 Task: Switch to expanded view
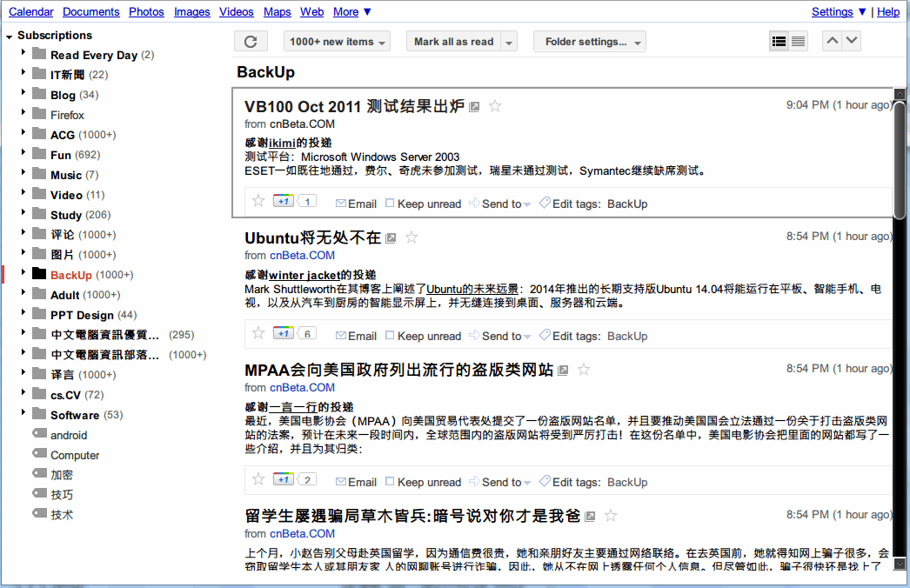778,40
